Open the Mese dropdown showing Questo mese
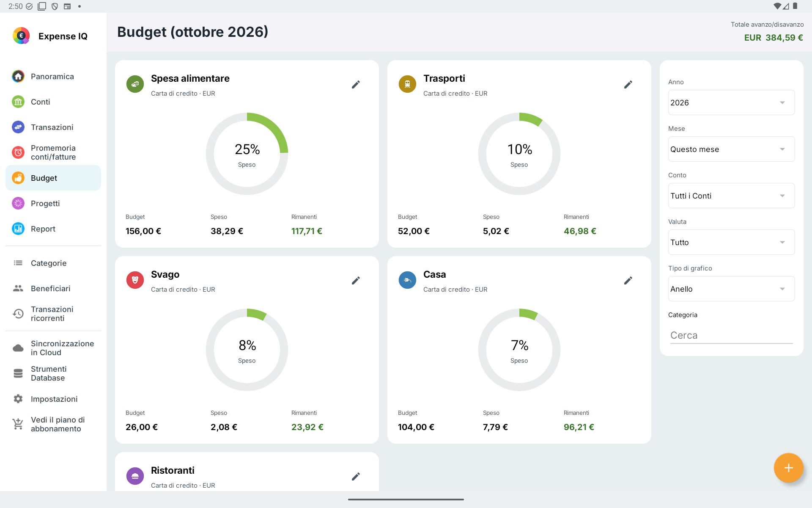 (x=731, y=149)
